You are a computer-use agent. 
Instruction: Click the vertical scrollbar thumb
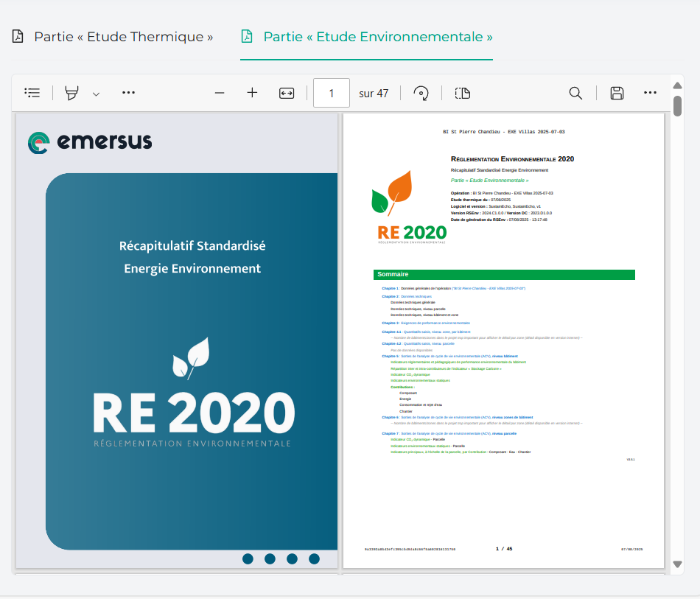click(x=677, y=106)
